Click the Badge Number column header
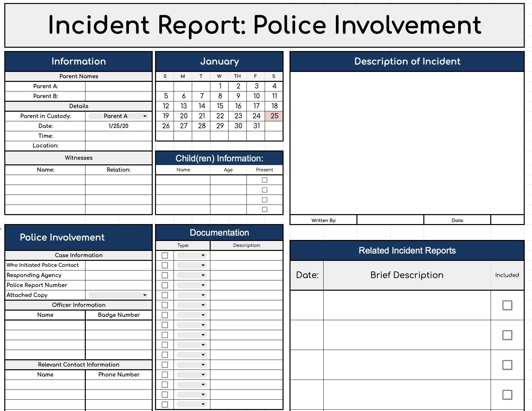This screenshot has height=411, width=532. tap(119, 315)
